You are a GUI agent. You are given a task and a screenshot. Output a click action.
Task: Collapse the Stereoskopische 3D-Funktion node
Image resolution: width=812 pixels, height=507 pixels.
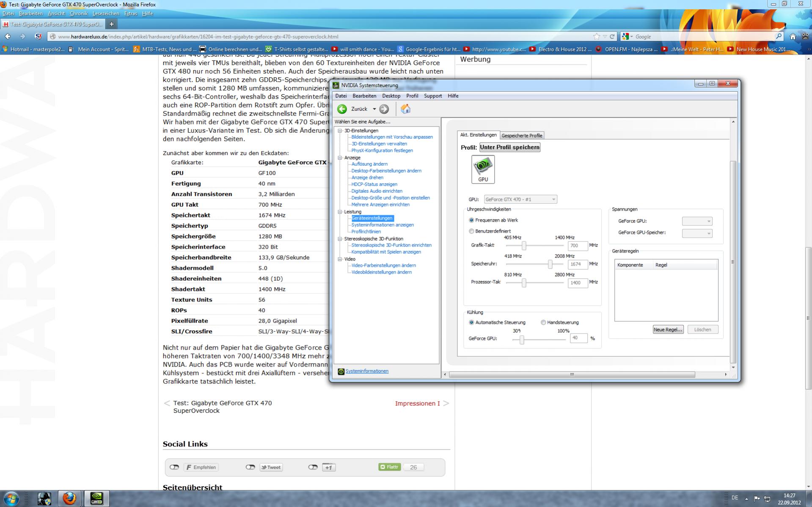(340, 239)
